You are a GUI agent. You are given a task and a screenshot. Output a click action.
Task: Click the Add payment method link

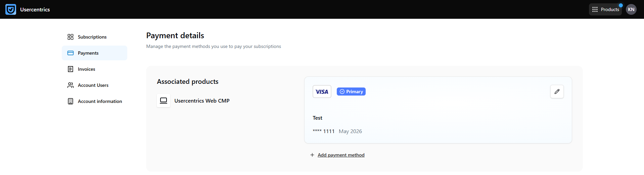coord(341,155)
